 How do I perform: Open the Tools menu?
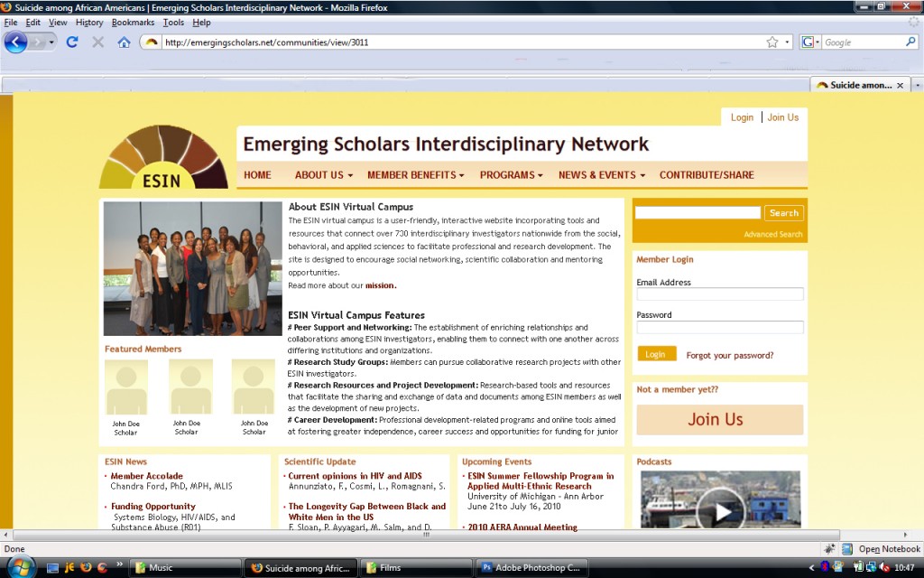click(x=173, y=23)
